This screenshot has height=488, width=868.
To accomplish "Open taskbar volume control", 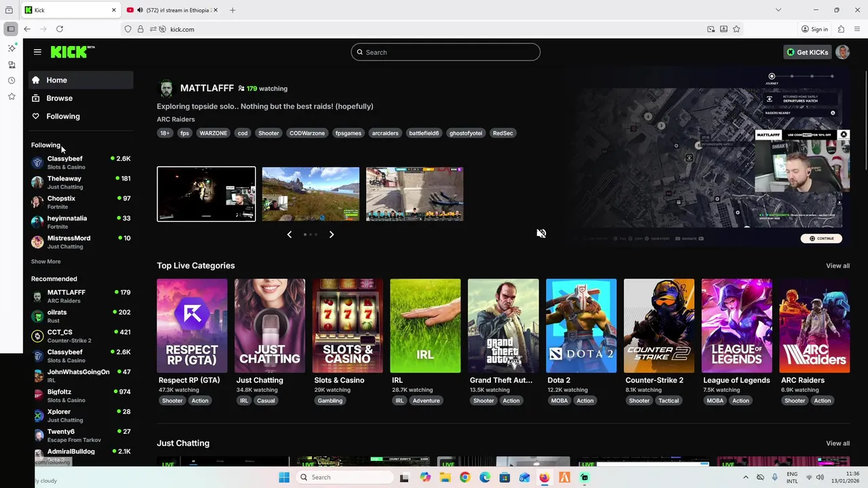I will pos(820,477).
